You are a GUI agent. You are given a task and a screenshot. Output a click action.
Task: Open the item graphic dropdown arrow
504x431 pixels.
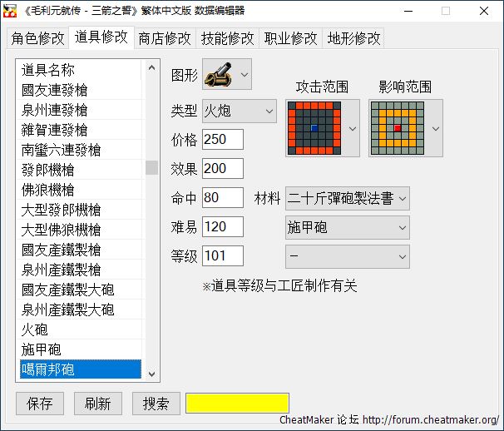(244, 74)
